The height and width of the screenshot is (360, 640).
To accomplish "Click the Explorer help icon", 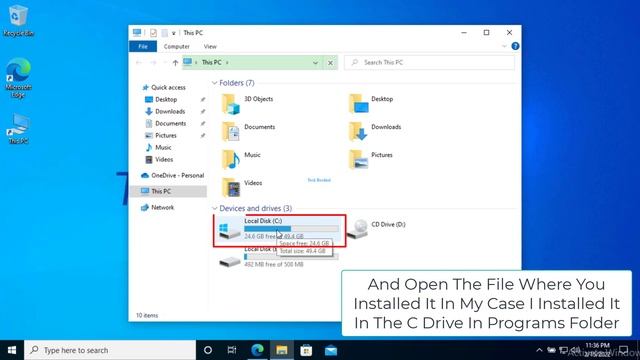I will click(x=515, y=46).
